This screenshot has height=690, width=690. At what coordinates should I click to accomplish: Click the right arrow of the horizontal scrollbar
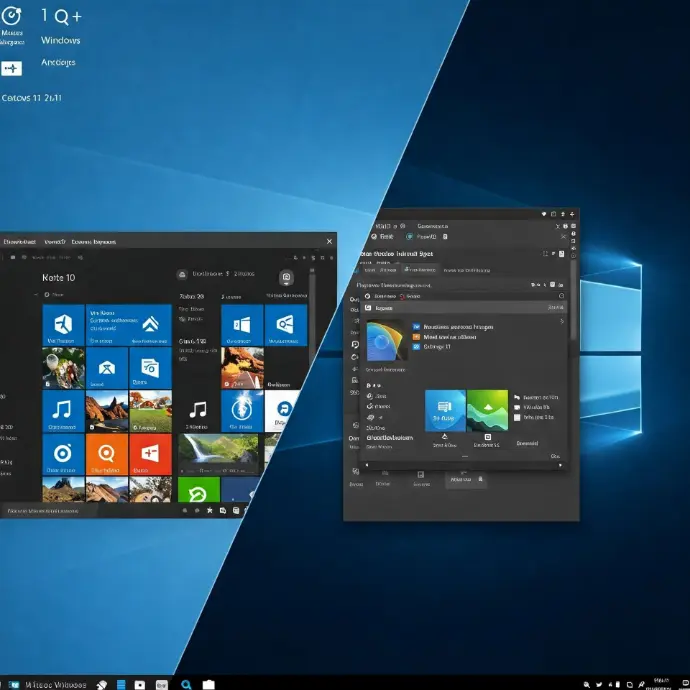click(560, 465)
